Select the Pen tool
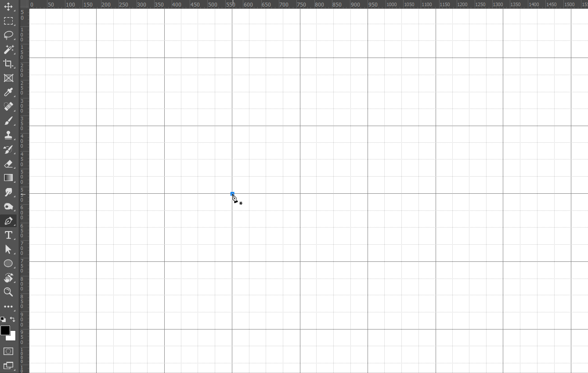 click(8, 221)
